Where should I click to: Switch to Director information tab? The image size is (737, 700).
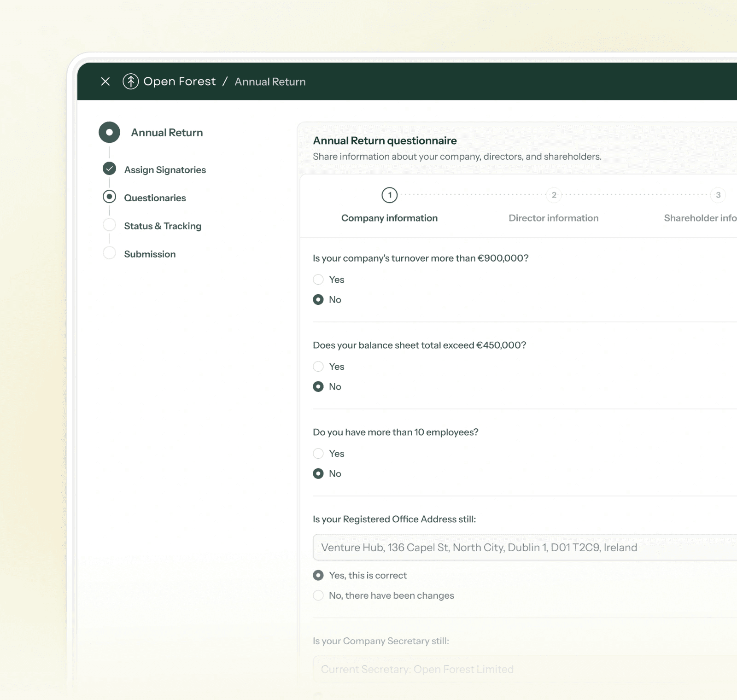[553, 218]
